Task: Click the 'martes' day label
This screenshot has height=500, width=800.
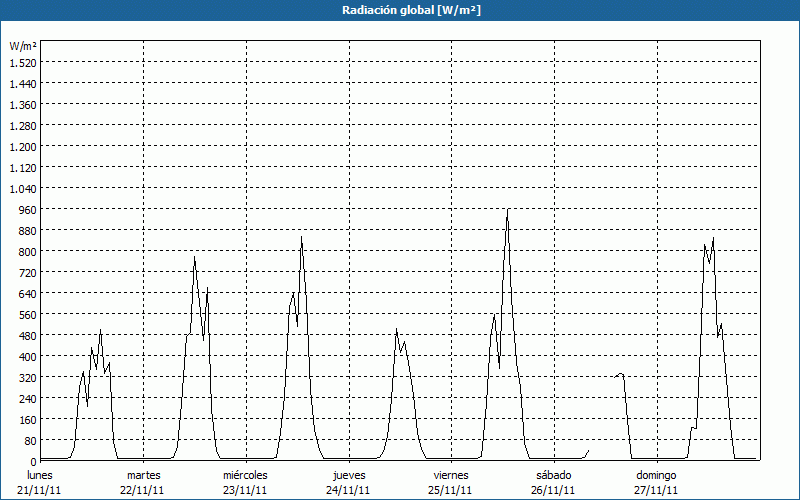Action: pyautogui.click(x=143, y=475)
